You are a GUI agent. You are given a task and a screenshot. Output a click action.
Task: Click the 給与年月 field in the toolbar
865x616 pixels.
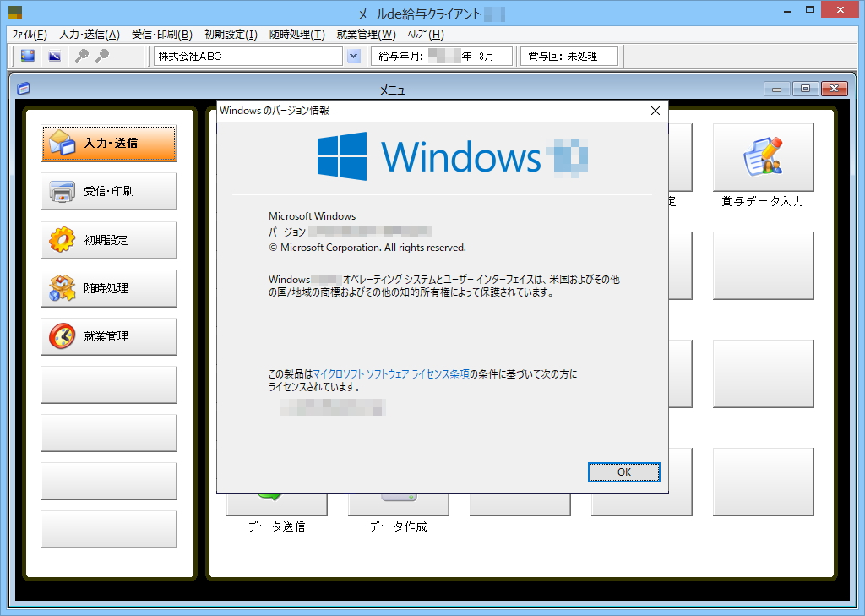[x=441, y=56]
